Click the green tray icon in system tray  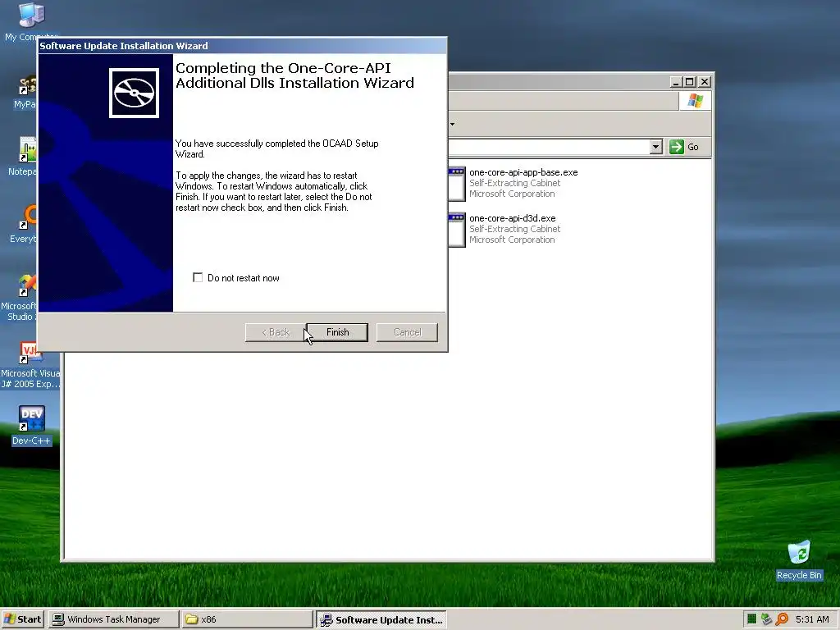click(751, 619)
